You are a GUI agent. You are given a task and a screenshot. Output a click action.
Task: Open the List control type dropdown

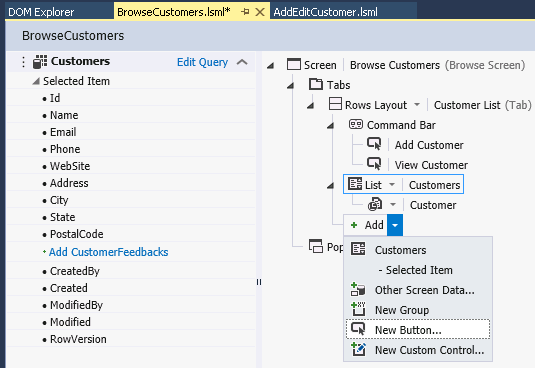pyautogui.click(x=392, y=184)
